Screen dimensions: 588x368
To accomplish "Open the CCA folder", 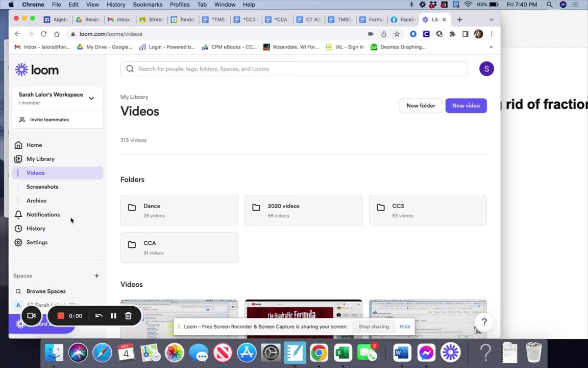I will click(x=179, y=247).
